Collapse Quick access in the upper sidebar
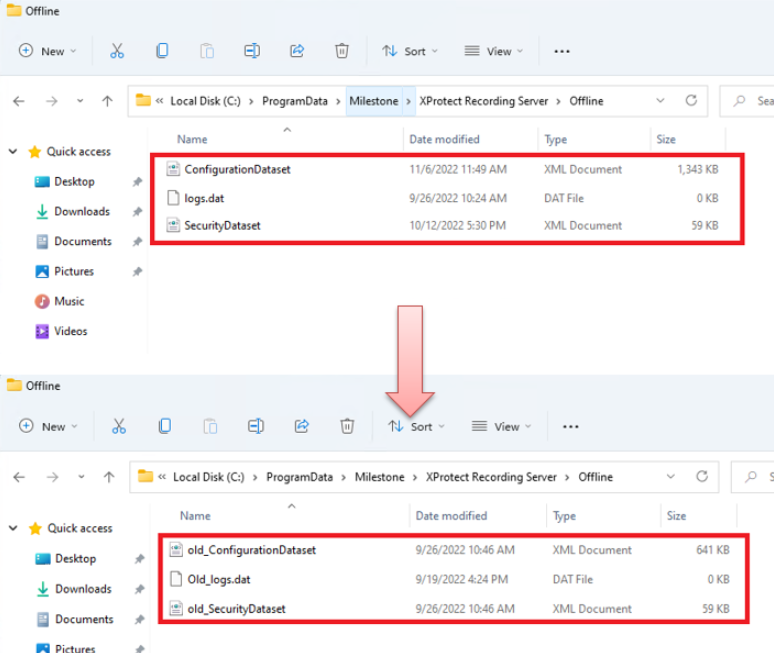Viewport: 774px width, 653px height. point(13,152)
